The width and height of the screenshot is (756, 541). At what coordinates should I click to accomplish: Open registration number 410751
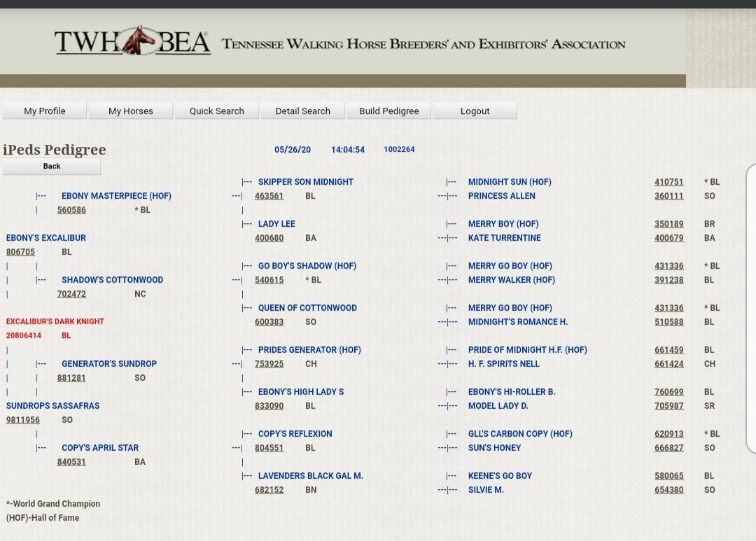668,182
